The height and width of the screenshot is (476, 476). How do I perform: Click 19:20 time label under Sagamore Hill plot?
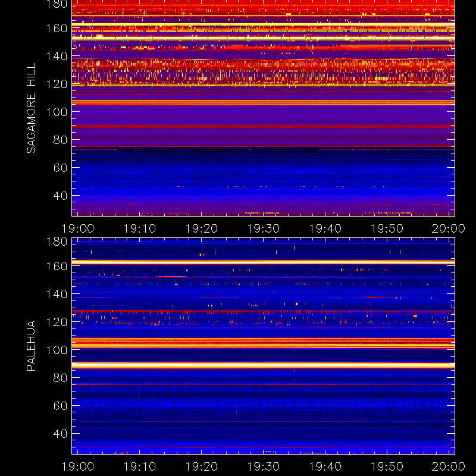[x=202, y=228]
